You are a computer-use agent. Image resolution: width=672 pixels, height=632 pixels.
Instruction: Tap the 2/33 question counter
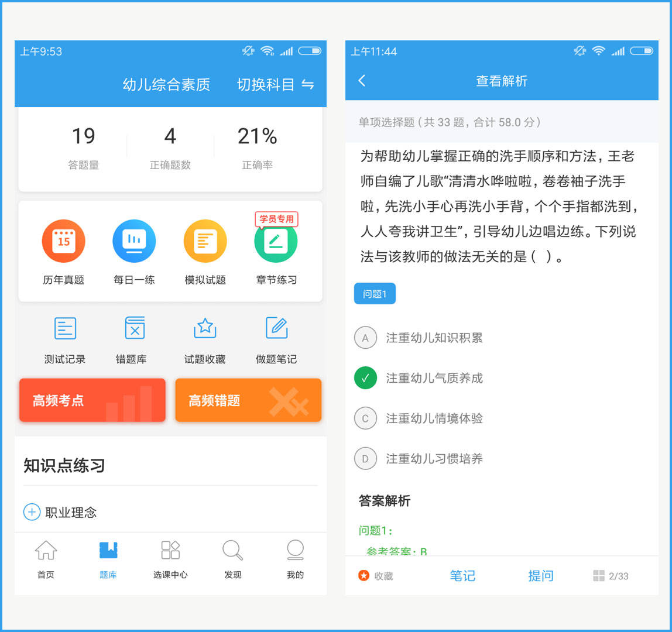click(x=618, y=576)
